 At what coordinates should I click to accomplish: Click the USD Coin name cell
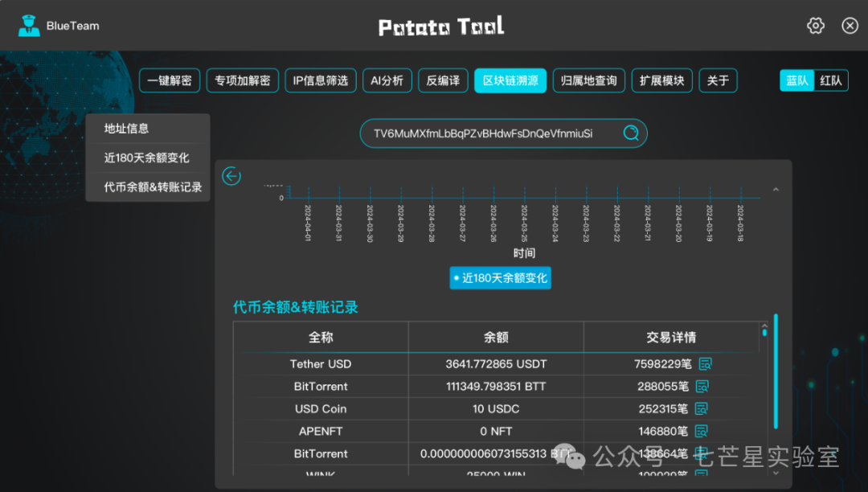(321, 409)
